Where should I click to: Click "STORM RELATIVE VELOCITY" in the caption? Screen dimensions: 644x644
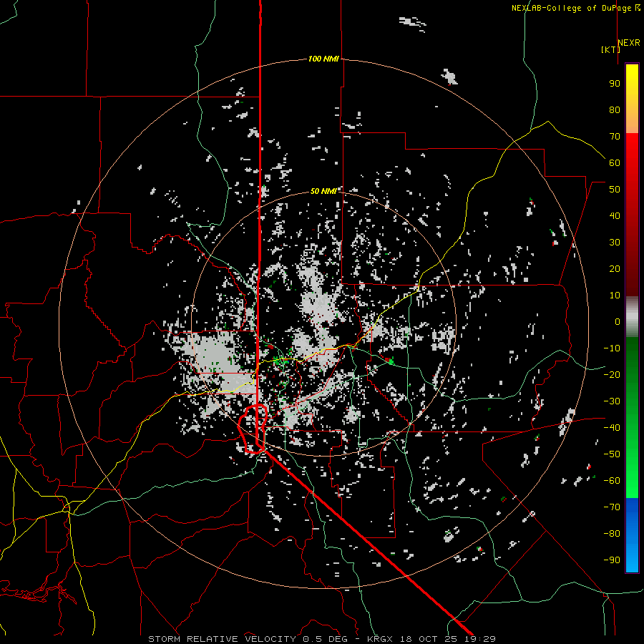[222, 639]
